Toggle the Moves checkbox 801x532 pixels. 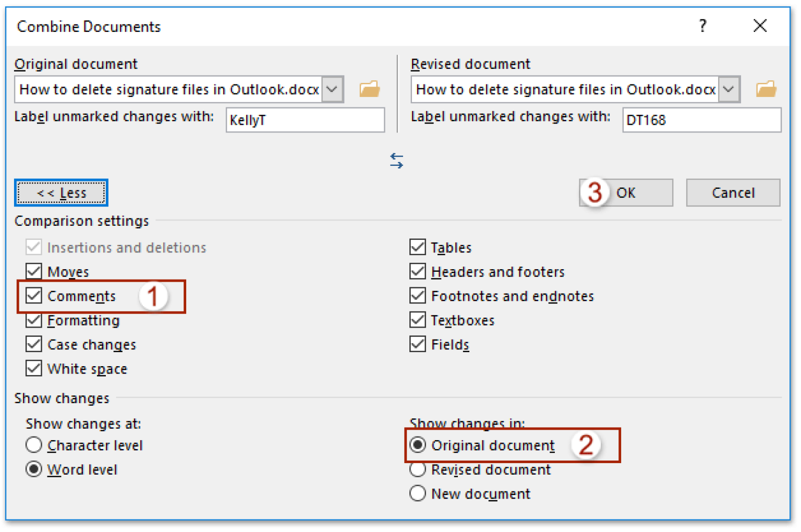(x=33, y=271)
